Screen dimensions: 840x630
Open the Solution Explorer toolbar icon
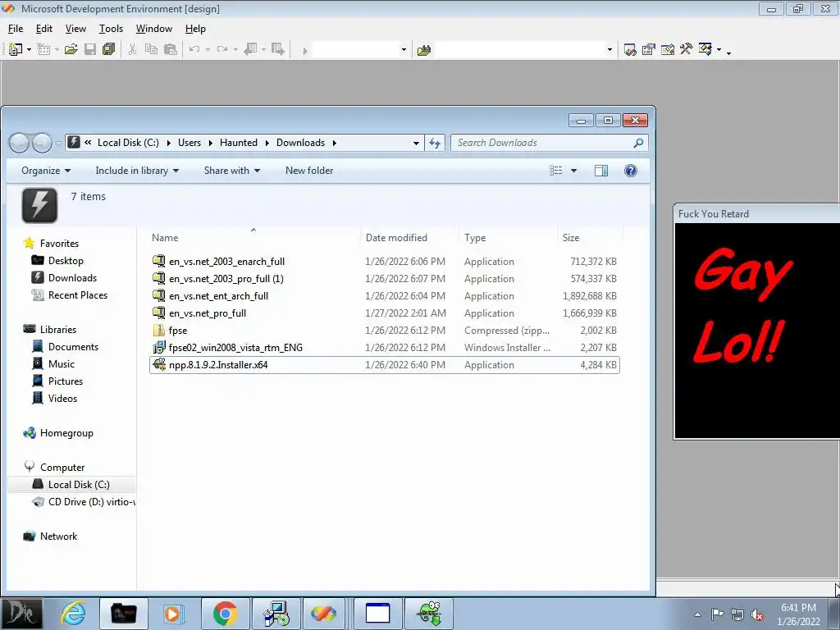[631, 50]
